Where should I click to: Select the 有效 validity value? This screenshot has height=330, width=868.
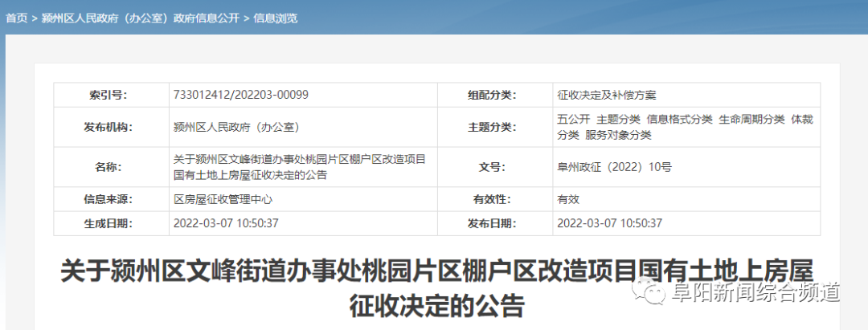click(x=568, y=200)
